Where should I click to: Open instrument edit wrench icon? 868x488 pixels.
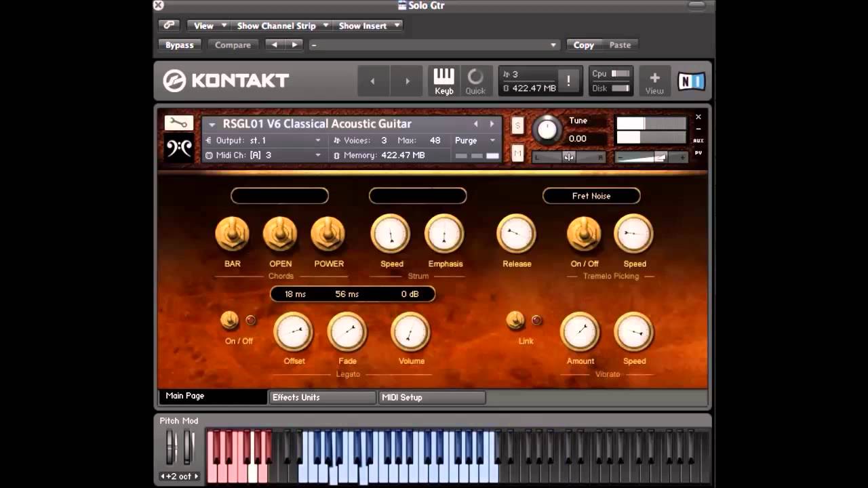pos(179,123)
